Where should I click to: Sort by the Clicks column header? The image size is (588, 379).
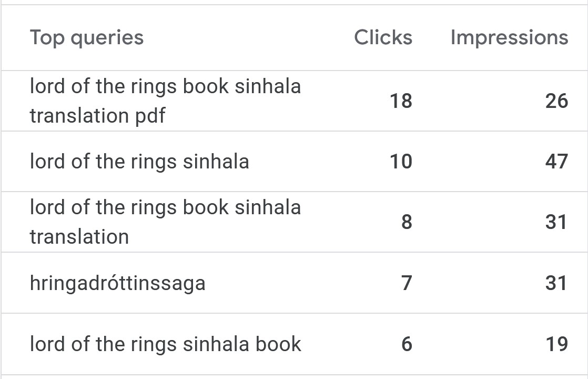click(383, 37)
